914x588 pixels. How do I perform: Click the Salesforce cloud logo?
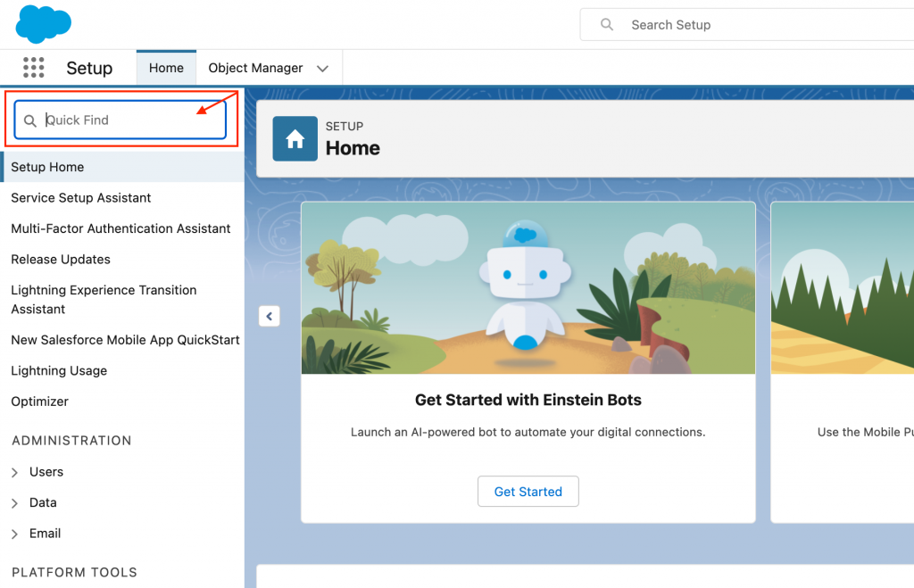[43, 23]
